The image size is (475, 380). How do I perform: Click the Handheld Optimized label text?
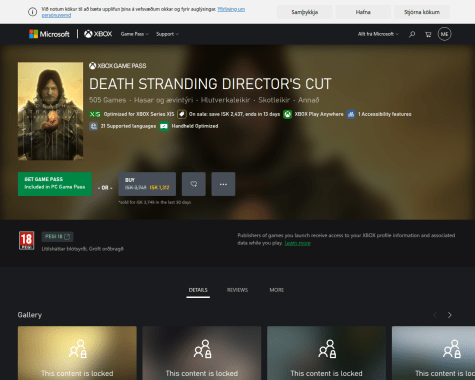click(x=195, y=126)
